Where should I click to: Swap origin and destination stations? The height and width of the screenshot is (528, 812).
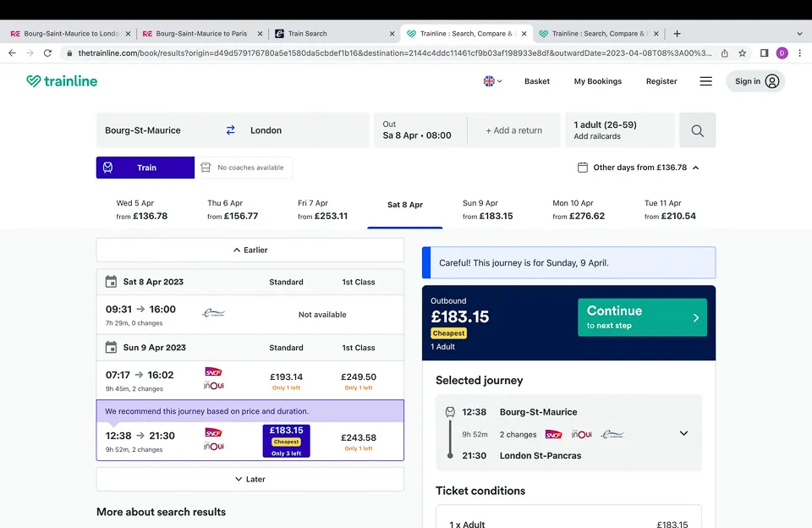(230, 130)
